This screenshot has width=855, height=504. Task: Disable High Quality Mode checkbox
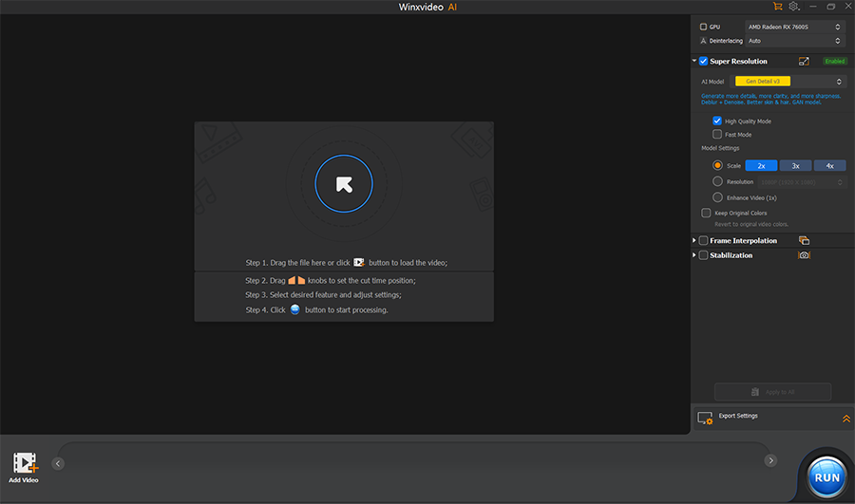717,121
